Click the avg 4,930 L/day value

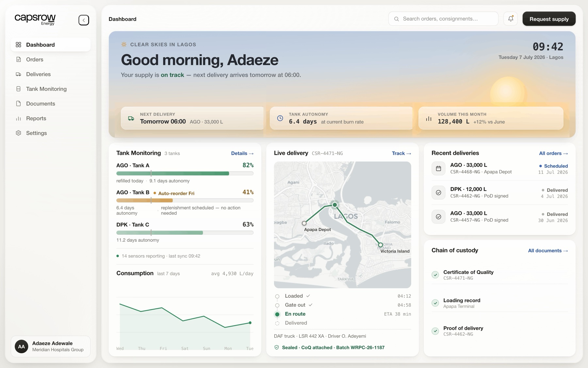tap(232, 273)
